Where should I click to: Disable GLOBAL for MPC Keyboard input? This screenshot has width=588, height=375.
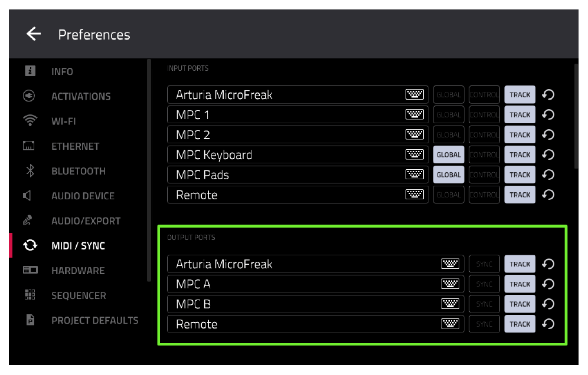click(449, 154)
